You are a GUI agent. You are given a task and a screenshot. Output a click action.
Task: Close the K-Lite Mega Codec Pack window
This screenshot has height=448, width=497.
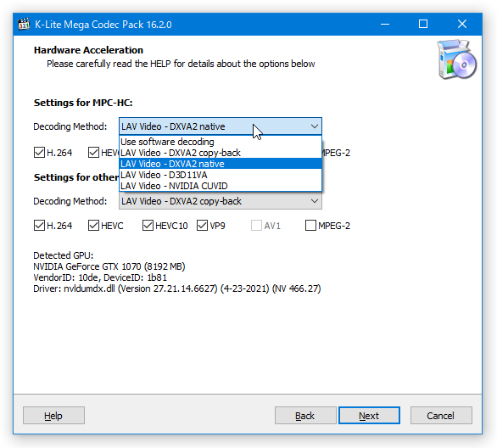pos(462,24)
